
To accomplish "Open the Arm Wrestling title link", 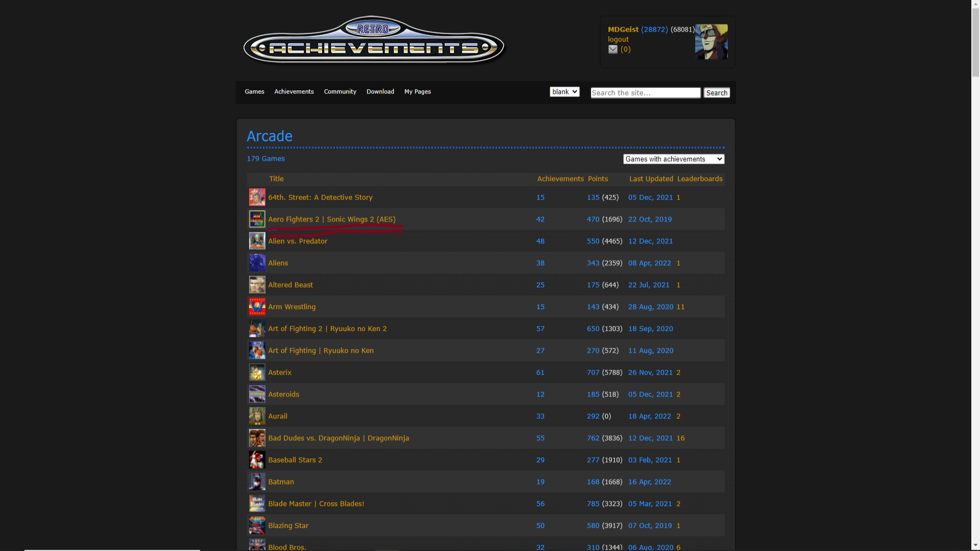I will (292, 307).
